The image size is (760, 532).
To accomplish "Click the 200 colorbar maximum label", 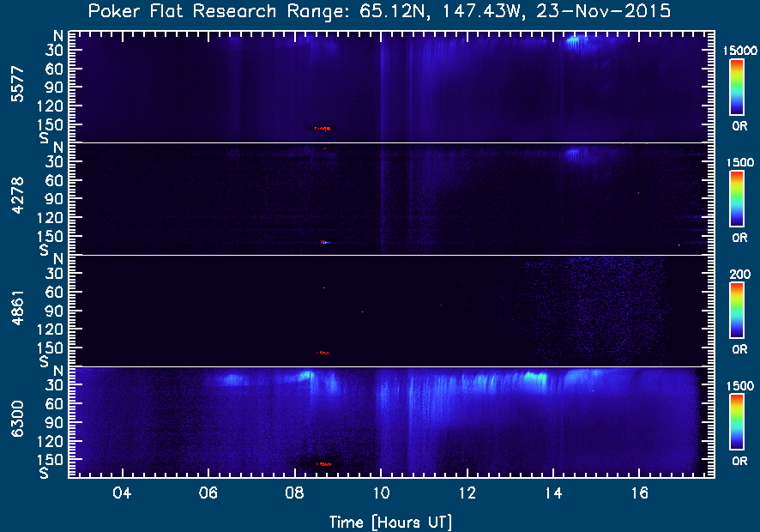I will click(x=739, y=275).
